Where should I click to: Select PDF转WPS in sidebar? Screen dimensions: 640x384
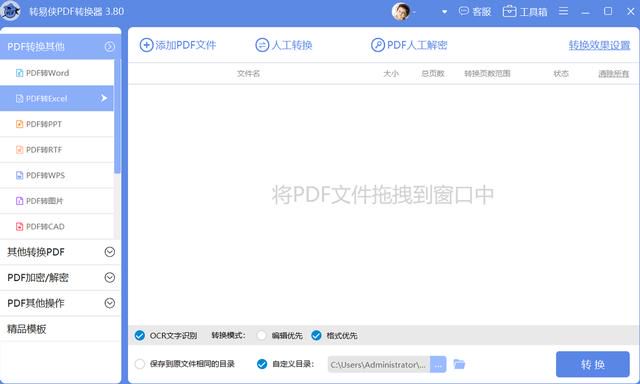click(x=57, y=175)
